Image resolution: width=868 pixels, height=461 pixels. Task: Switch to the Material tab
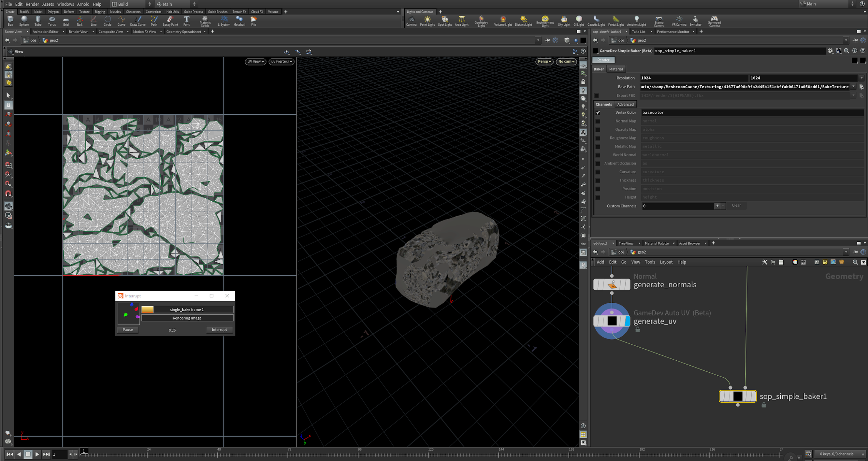[x=616, y=69]
